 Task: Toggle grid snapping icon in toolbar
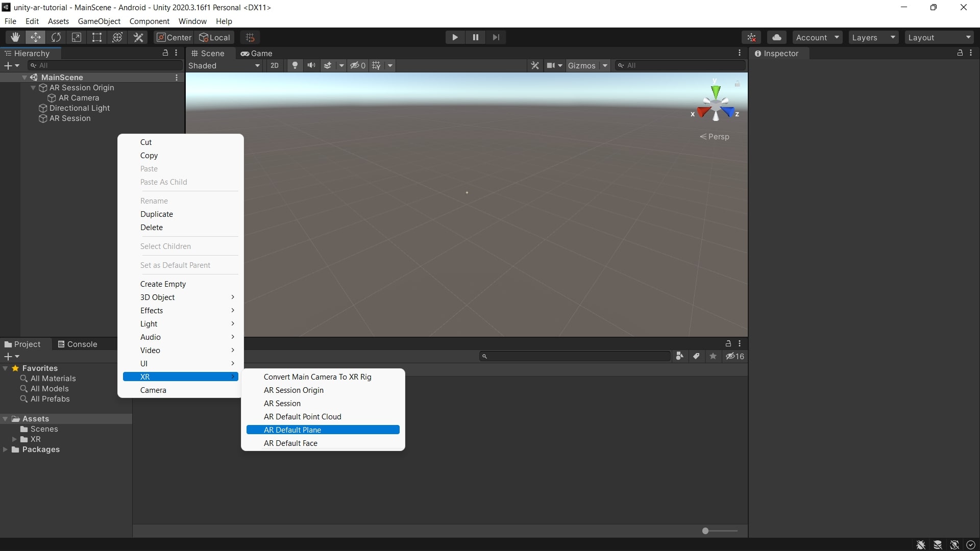250,37
